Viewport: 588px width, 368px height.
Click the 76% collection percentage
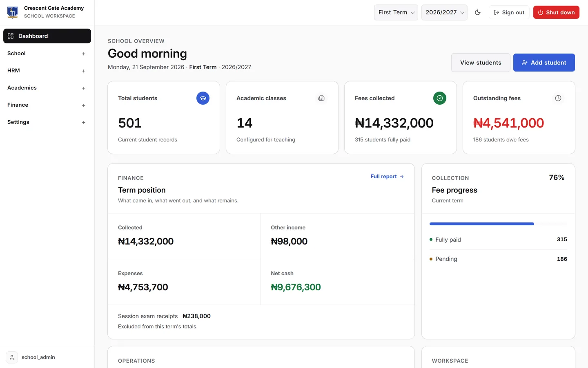click(557, 177)
